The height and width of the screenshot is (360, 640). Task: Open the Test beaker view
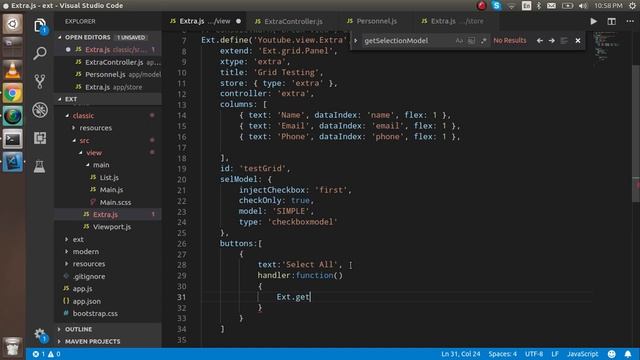point(40,166)
